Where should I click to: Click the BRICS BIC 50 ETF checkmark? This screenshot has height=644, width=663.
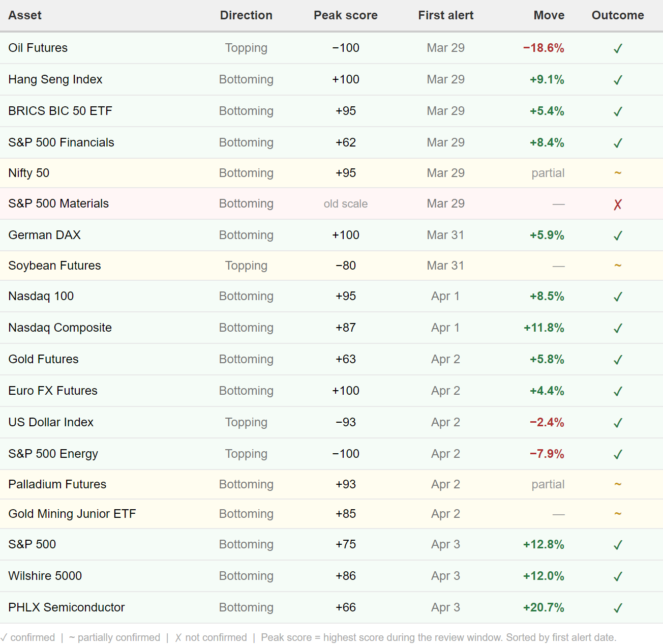[618, 111]
